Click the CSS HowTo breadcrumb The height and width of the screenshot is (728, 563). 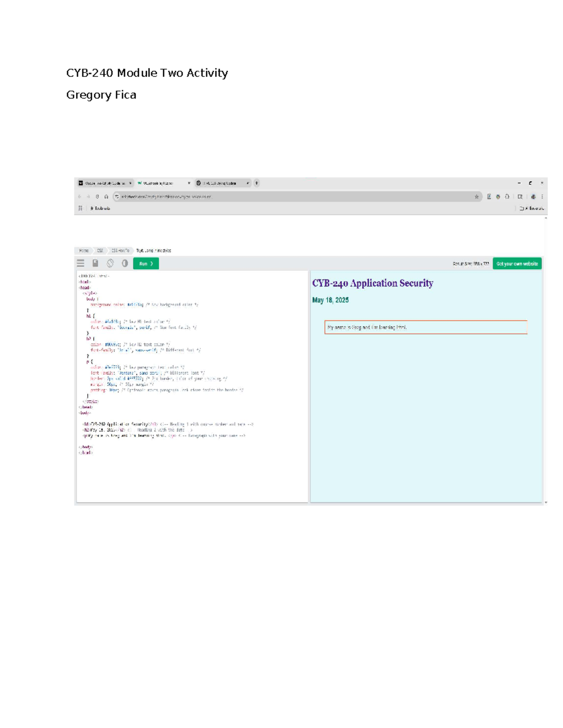(120, 251)
